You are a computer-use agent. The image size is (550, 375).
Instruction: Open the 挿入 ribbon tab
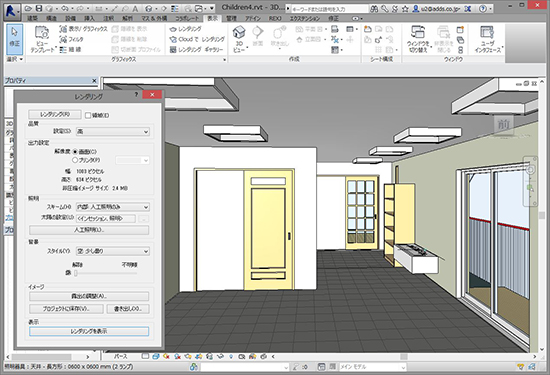click(89, 19)
